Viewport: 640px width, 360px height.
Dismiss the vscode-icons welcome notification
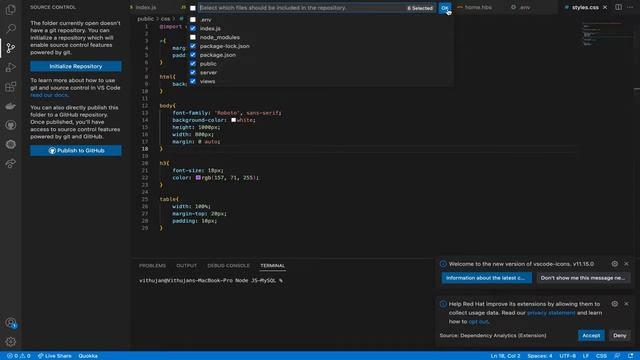tap(627, 264)
